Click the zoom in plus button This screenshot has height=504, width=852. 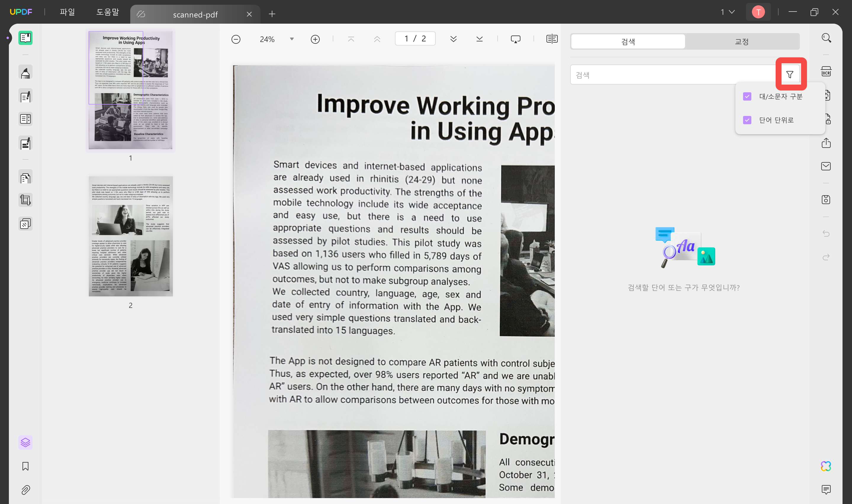click(315, 39)
